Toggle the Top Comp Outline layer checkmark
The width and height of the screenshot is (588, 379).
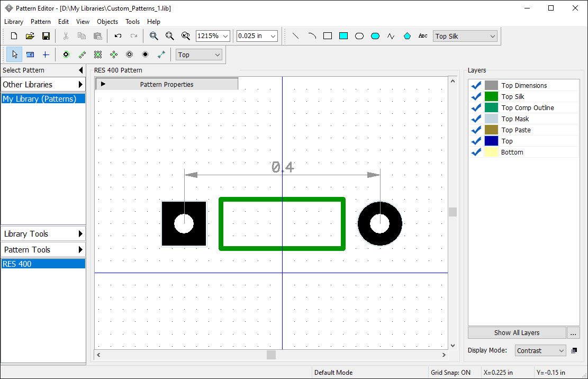click(x=476, y=108)
